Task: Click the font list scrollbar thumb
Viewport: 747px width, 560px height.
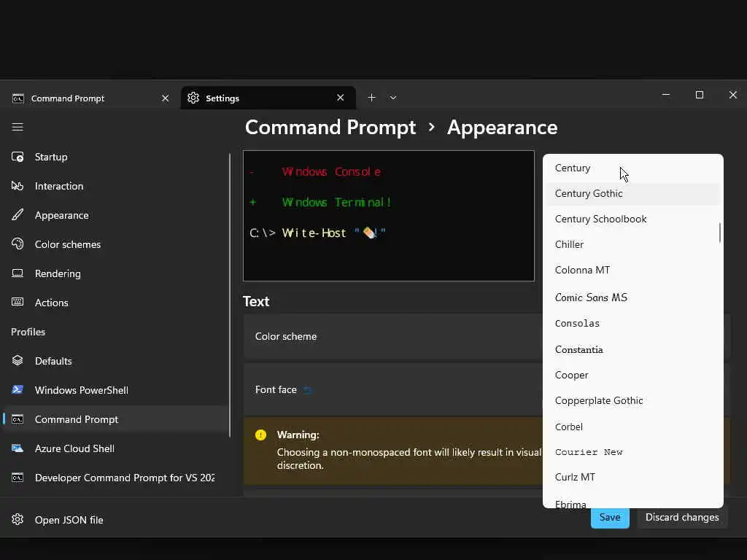Action: click(719, 233)
